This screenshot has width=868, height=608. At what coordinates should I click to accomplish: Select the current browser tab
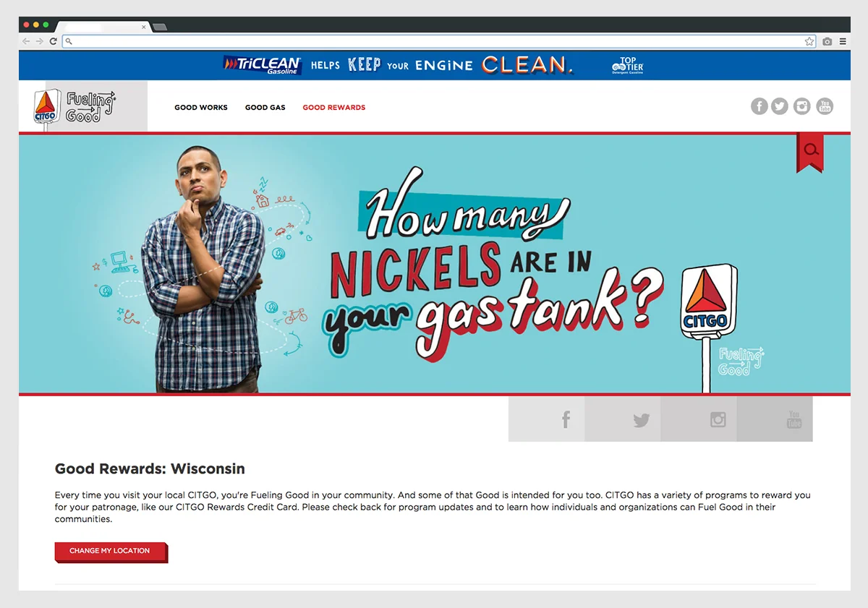(103, 27)
